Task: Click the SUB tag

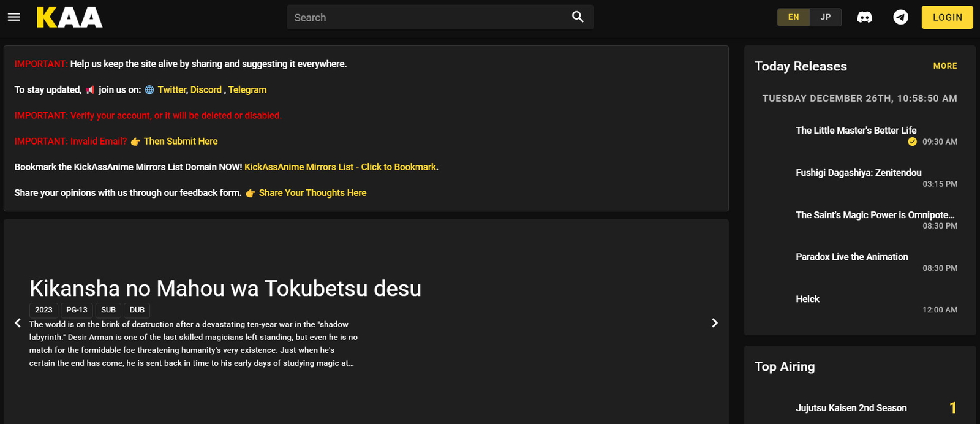Action: [108, 310]
